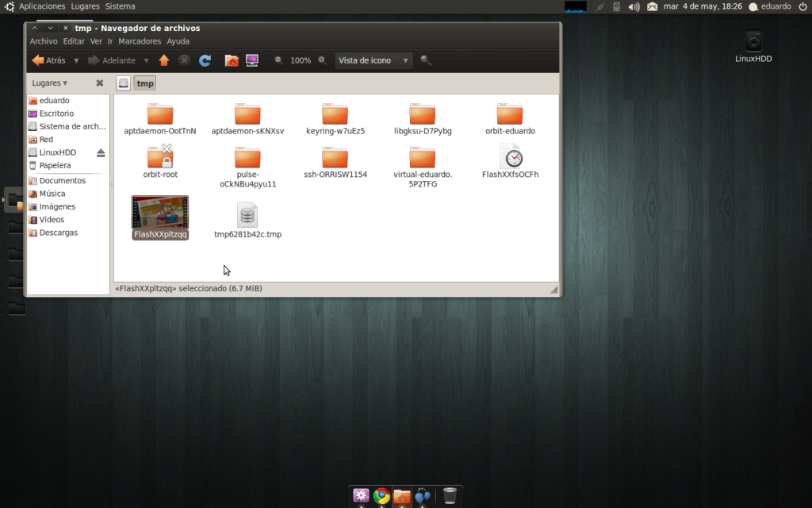Open the power session menu icon

click(802, 6)
